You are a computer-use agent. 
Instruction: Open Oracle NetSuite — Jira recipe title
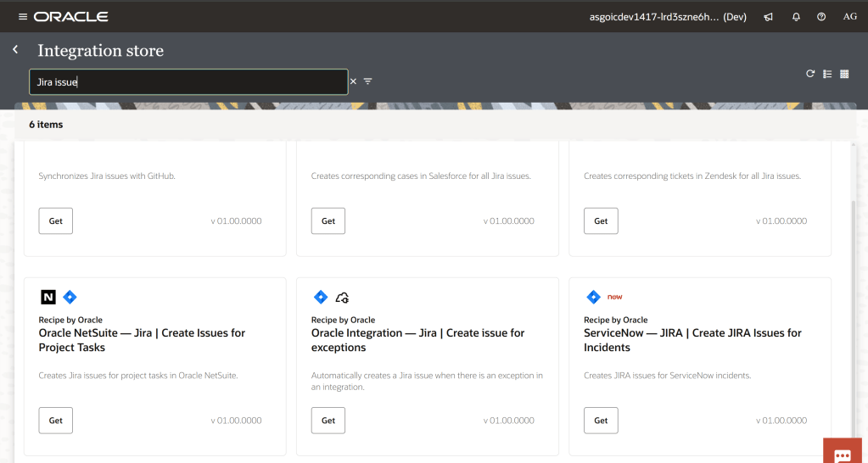point(142,340)
